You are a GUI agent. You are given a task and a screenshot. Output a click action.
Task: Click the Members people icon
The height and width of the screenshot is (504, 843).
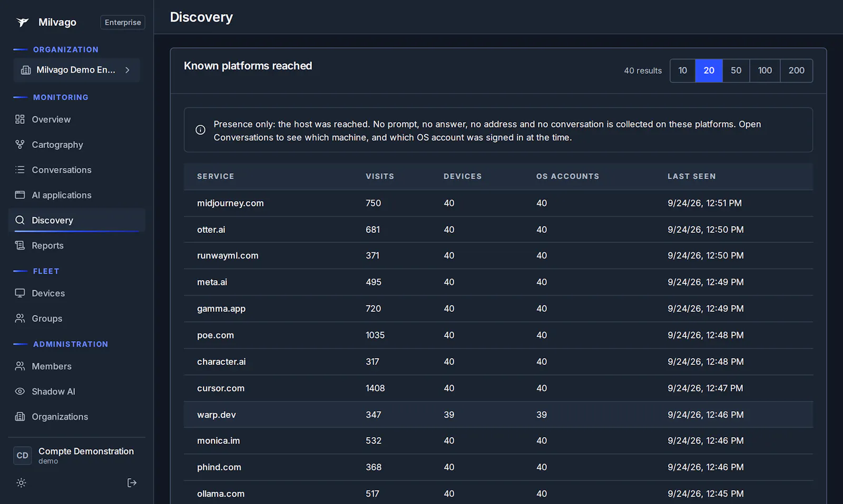pyautogui.click(x=20, y=366)
